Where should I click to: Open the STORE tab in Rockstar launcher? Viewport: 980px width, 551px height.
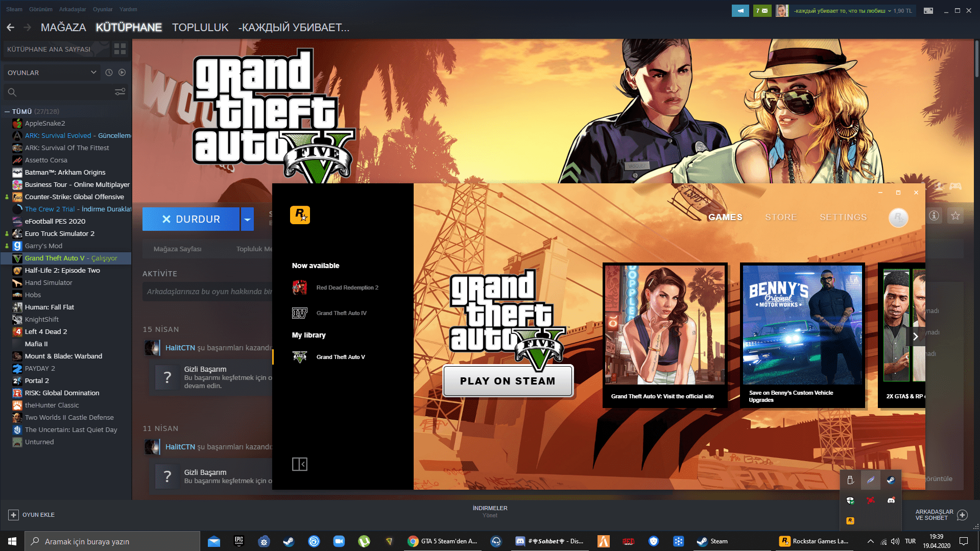click(x=780, y=217)
